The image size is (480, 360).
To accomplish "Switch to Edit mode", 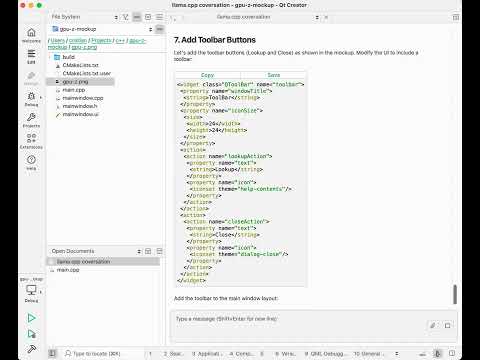I will tap(31, 57).
